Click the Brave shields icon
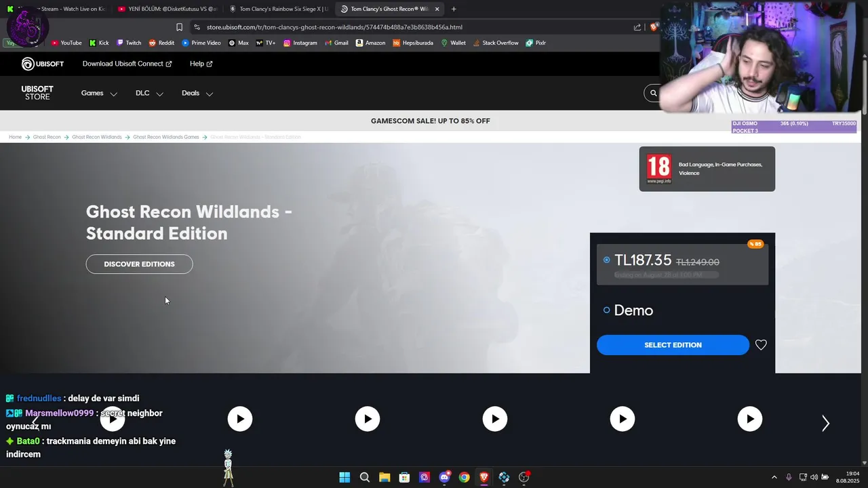Screen dimensions: 868x488 click(x=654, y=27)
